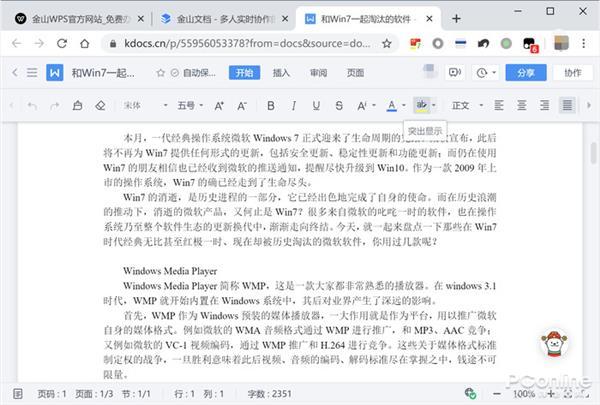
Task: Toggle bold formatting
Action: [271, 105]
